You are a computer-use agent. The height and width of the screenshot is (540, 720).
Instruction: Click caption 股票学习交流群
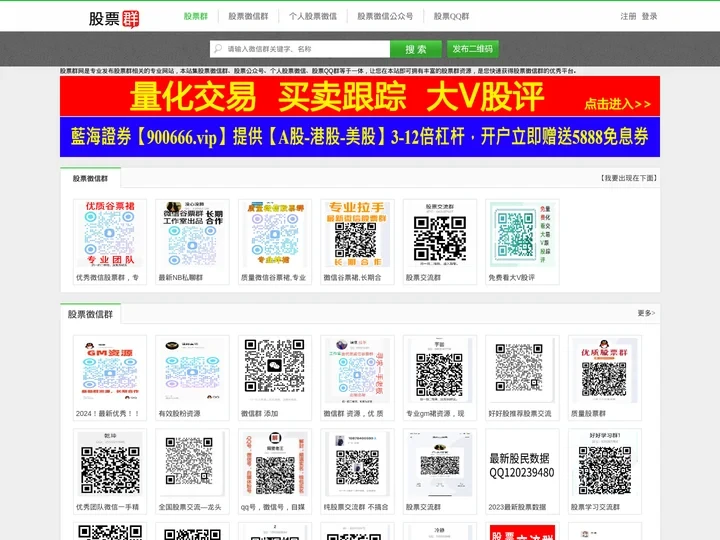tap(595, 507)
